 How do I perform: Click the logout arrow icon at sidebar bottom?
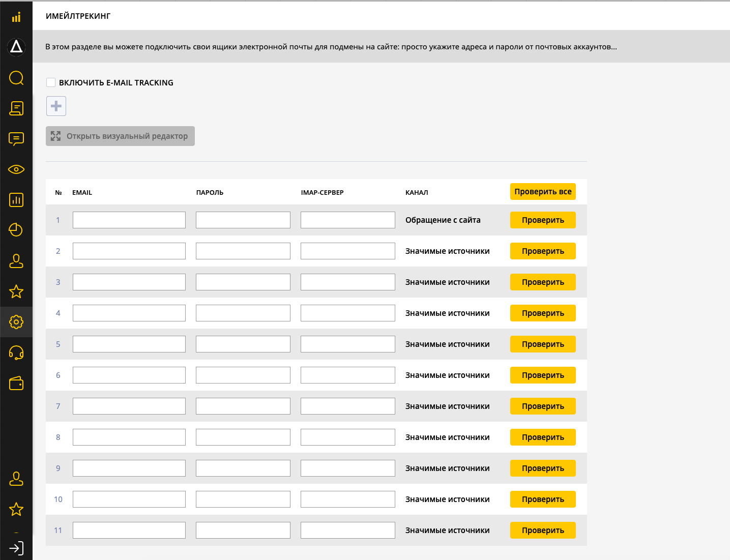pyautogui.click(x=16, y=548)
